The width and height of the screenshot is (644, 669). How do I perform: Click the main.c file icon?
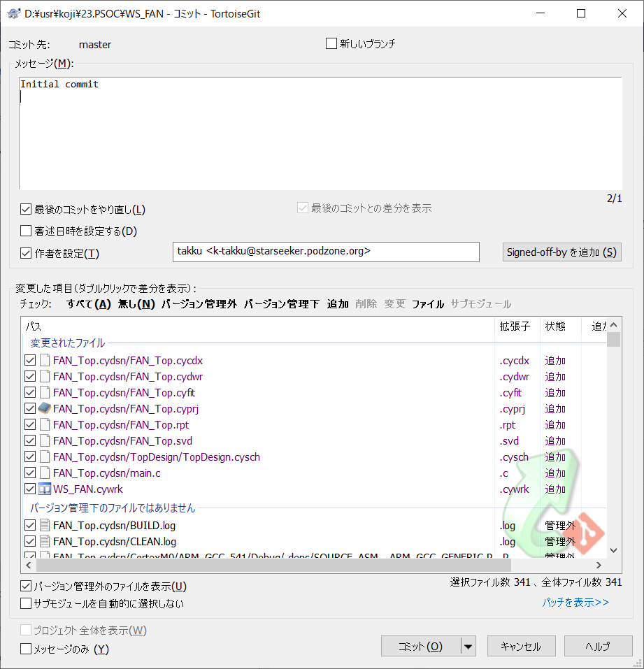[x=45, y=473]
